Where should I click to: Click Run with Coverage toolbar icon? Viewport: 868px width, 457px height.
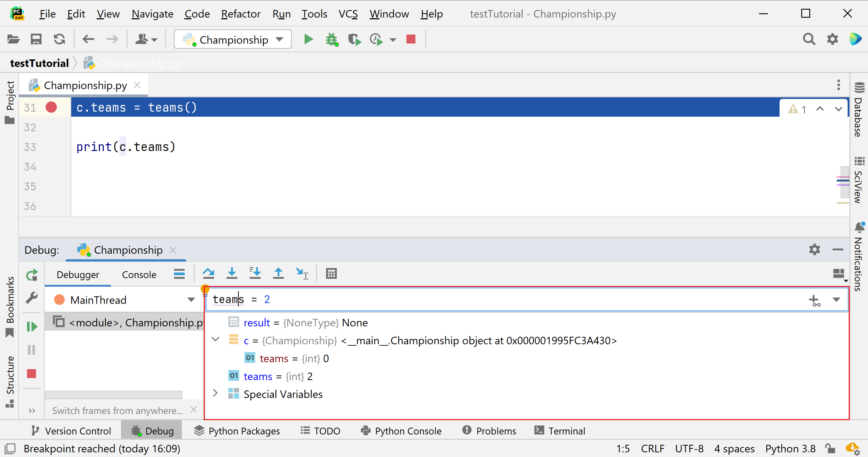[x=354, y=39]
